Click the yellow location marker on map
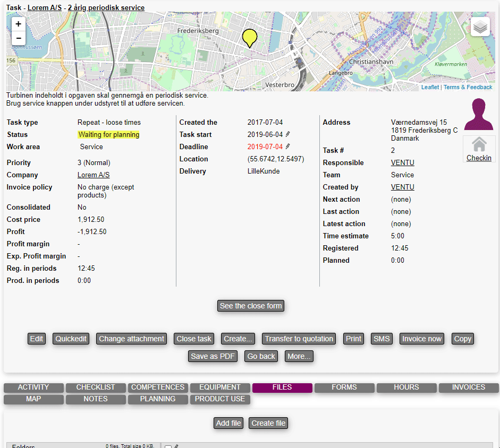Screen dimensions: 500x448 (x=249, y=38)
